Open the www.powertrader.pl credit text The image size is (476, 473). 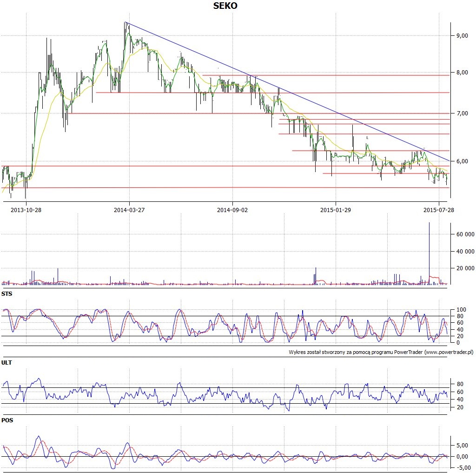pos(449,352)
